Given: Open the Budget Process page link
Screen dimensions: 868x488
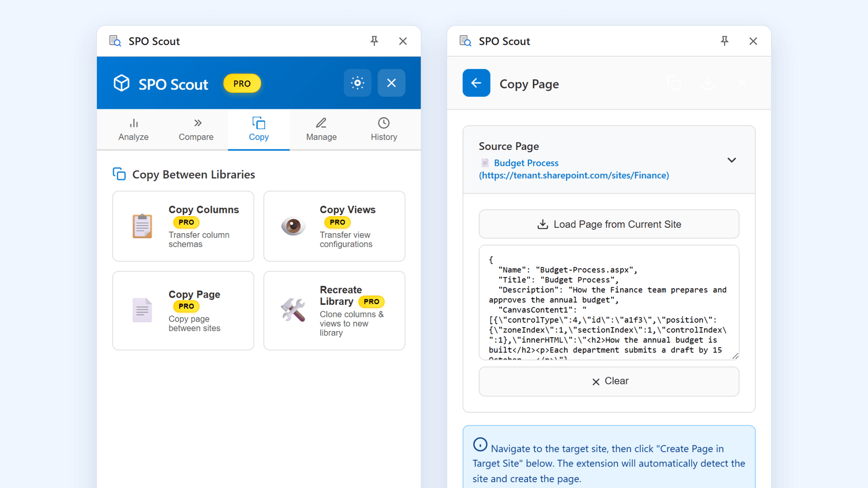Looking at the screenshot, I should point(574,169).
